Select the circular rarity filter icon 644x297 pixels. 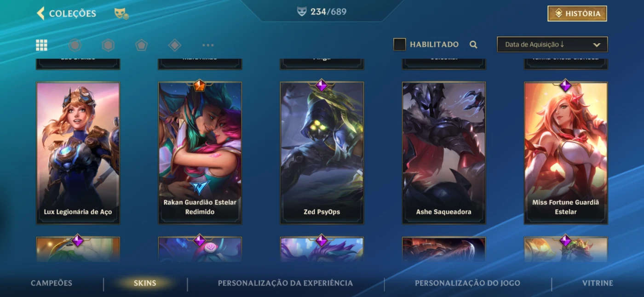point(75,45)
